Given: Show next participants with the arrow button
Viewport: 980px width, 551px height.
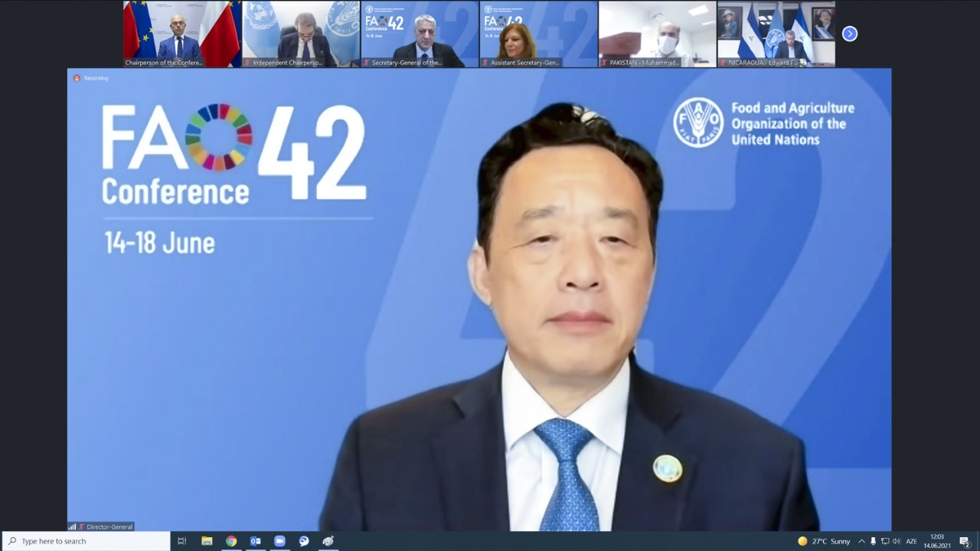Looking at the screenshot, I should click(x=849, y=34).
